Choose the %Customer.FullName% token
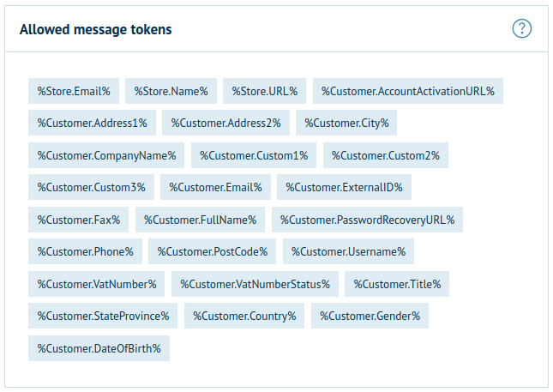The height and width of the screenshot is (392, 553). point(201,220)
